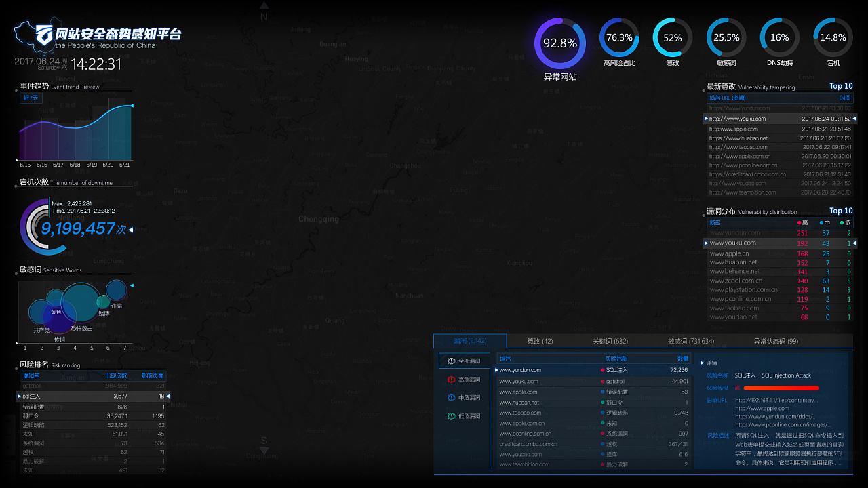Screen dimensions: 868x488
Task: Switch to the 关键词 (632) tab
Action: [x=610, y=341]
